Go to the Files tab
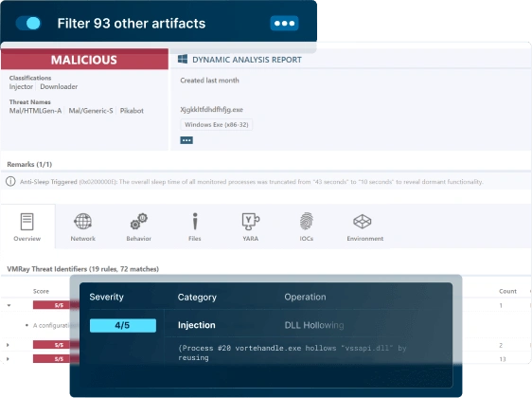532x398 pixels. tap(194, 226)
